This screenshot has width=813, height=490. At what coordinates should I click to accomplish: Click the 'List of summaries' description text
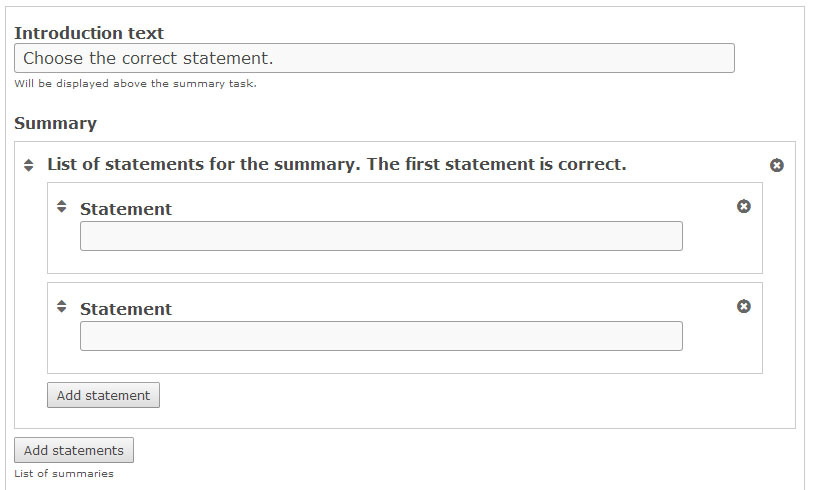64,473
